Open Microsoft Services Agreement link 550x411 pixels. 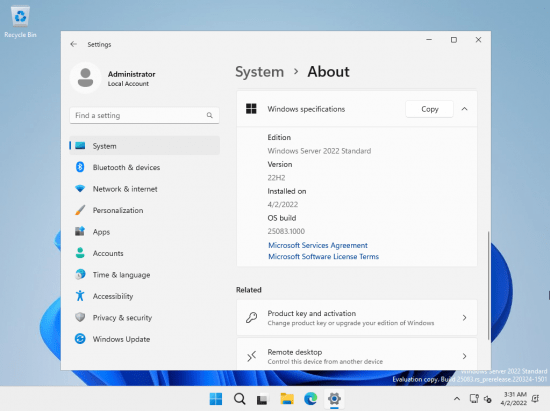[x=318, y=245]
